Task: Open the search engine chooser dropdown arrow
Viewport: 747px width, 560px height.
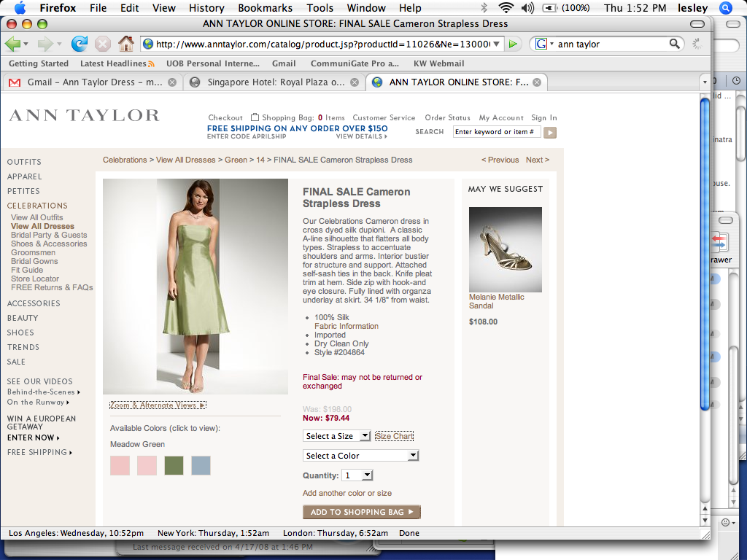Action: pos(551,44)
